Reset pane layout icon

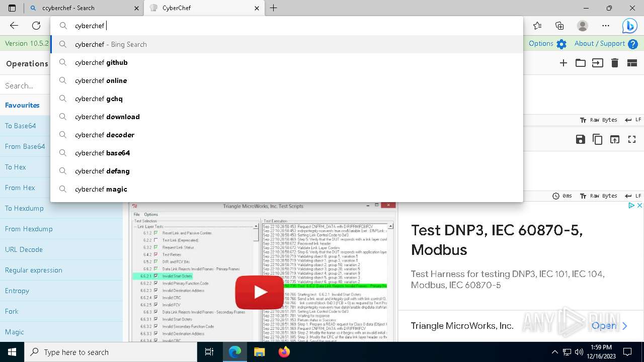(632, 63)
